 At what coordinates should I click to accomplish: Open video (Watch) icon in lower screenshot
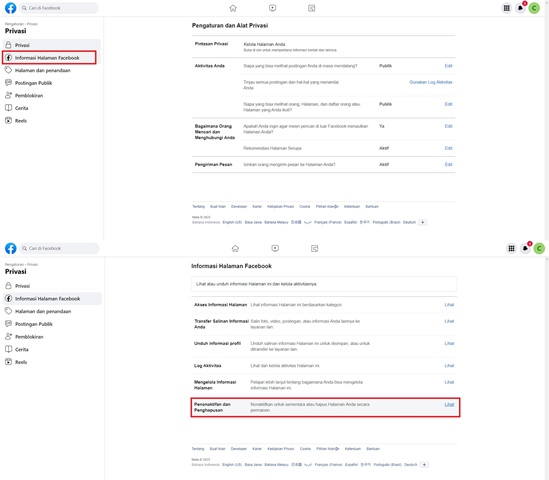coord(275,248)
